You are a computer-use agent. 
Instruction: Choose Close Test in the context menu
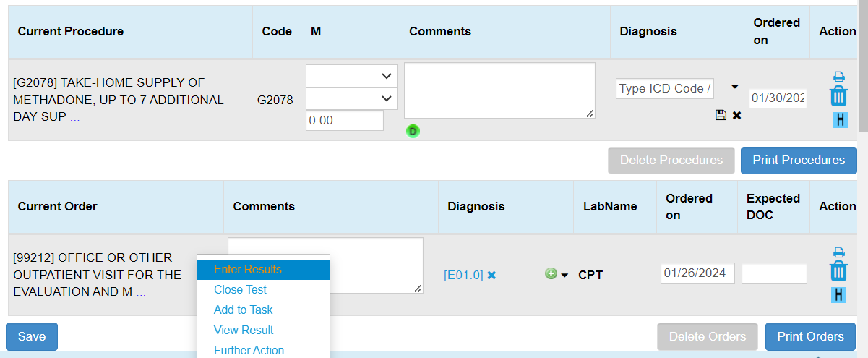coord(240,289)
